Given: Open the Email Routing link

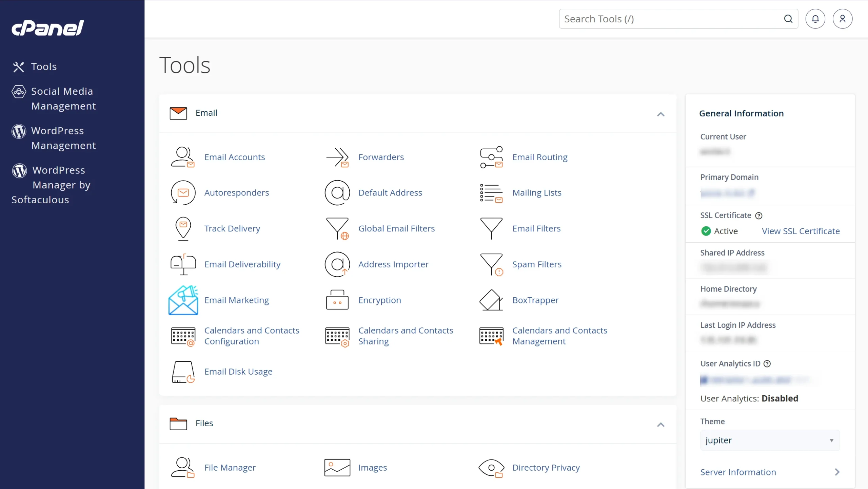Looking at the screenshot, I should point(540,157).
